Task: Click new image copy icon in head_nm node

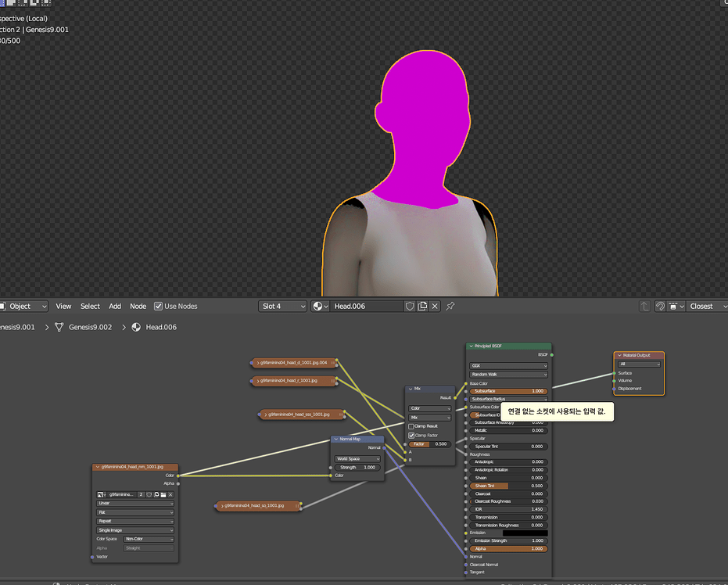Action: click(156, 495)
